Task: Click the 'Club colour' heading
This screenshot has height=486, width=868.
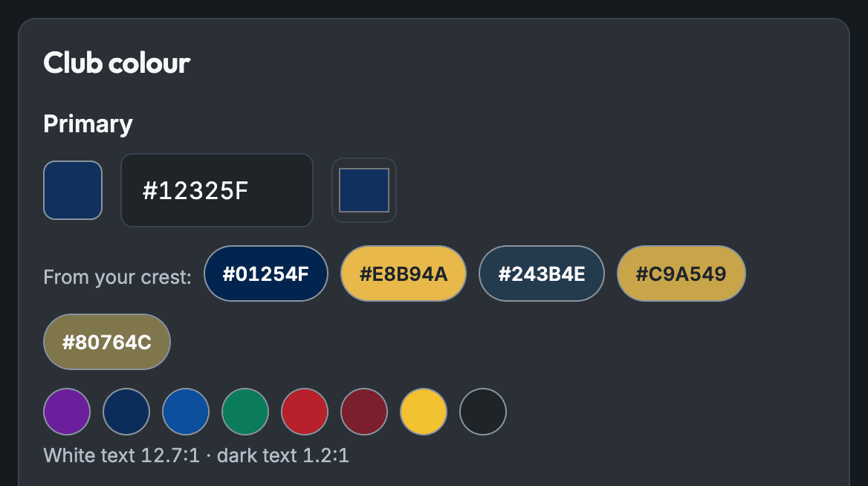Action: (x=117, y=62)
